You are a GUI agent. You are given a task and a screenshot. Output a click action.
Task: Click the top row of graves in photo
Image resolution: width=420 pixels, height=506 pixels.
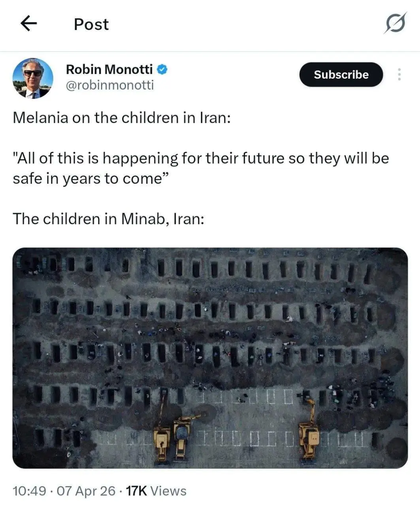pyautogui.click(x=205, y=268)
